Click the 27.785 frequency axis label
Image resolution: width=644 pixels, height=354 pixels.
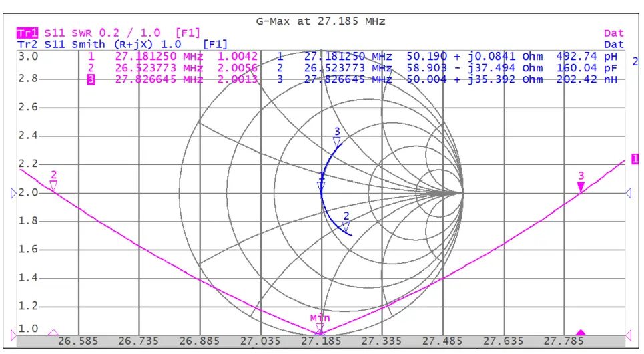click(x=564, y=341)
